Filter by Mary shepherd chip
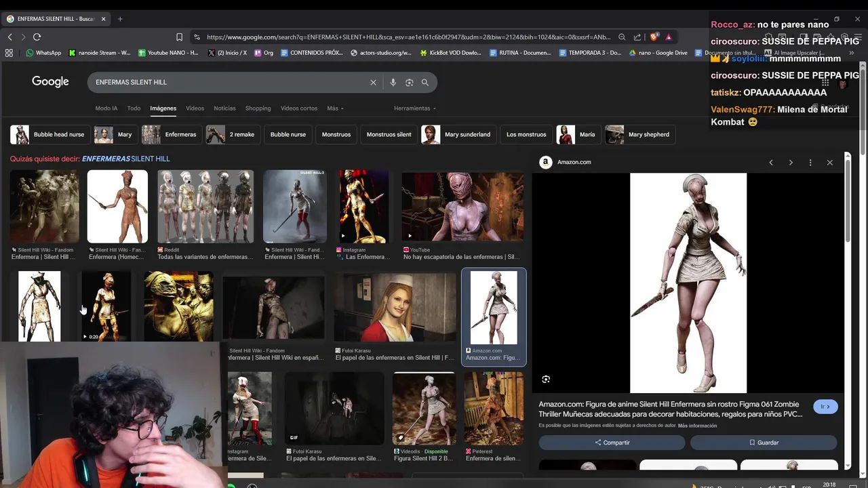This screenshot has width=868, height=488. [639, 134]
